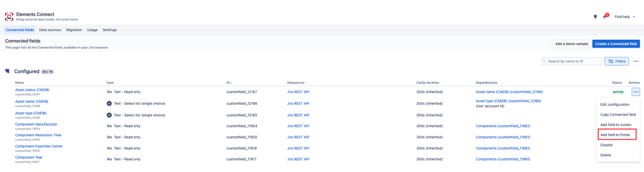This screenshot has height=172, width=644.
Task: Click Add a demo sample button
Action: [571, 44]
